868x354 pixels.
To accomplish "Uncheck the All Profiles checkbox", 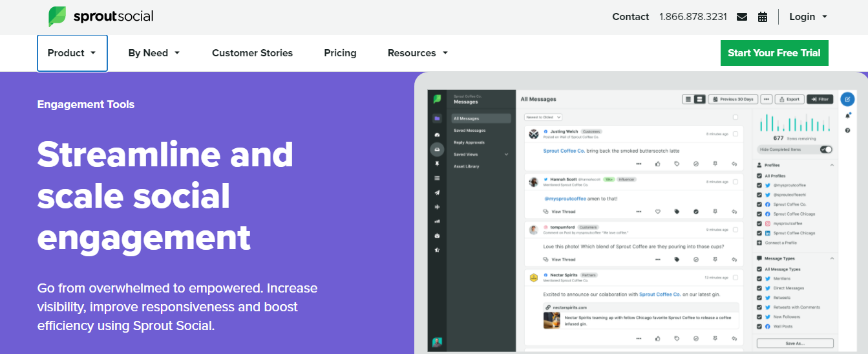I will pyautogui.click(x=759, y=176).
